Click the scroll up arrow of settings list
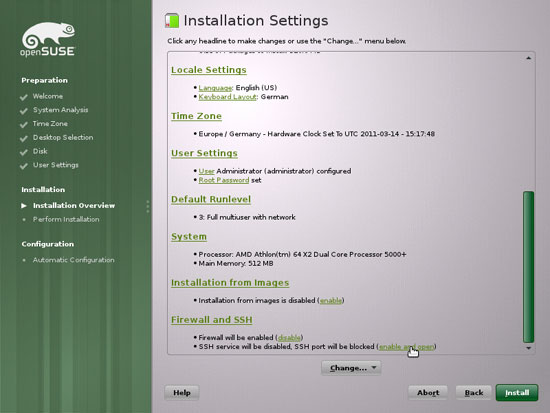Screen dimensions: 550x413 528,58
